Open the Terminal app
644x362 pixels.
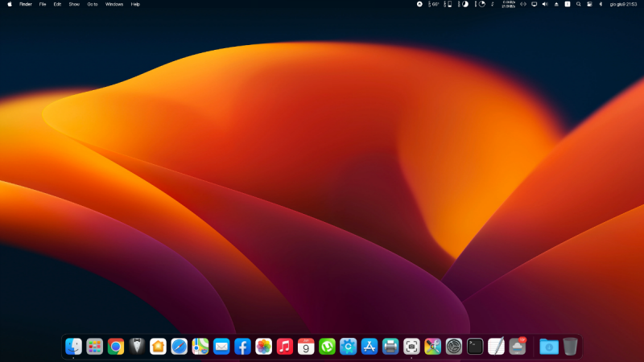pyautogui.click(x=475, y=346)
